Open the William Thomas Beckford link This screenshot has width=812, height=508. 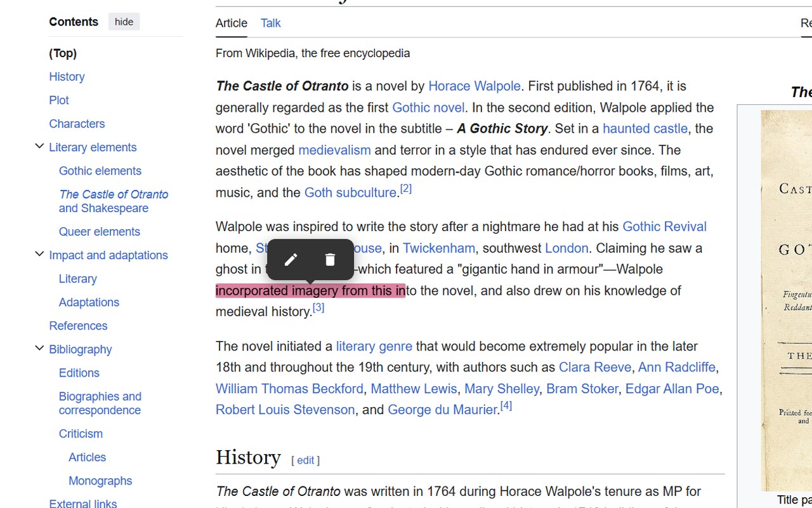coord(290,389)
